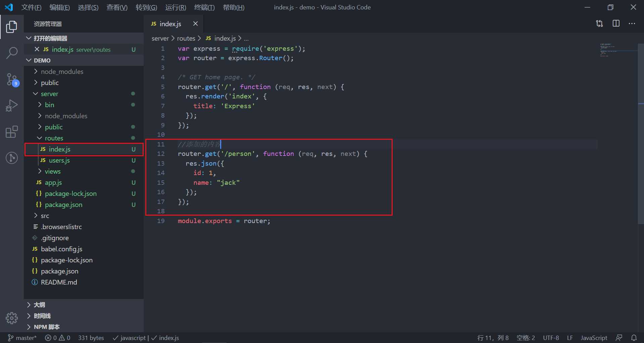
Task: Collapse the DEMO folder section
Action: point(84,60)
